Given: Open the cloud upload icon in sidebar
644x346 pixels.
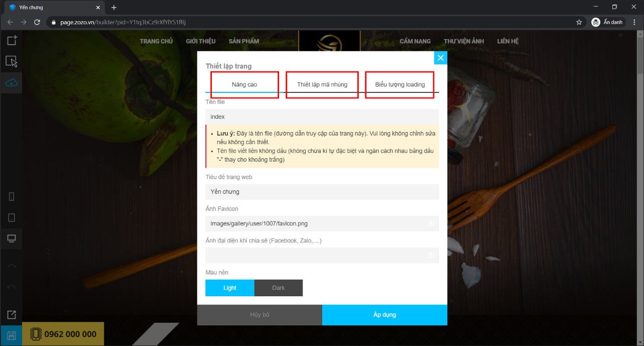Looking at the screenshot, I should point(12,83).
